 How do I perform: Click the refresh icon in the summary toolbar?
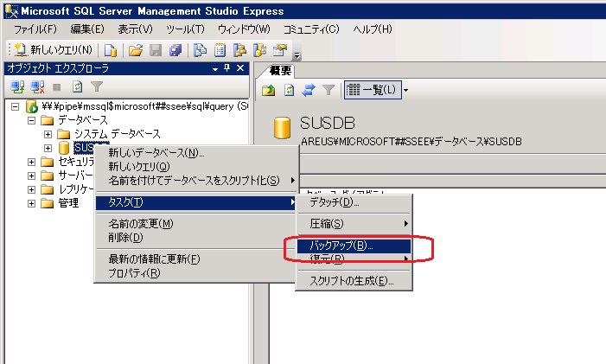[289, 91]
